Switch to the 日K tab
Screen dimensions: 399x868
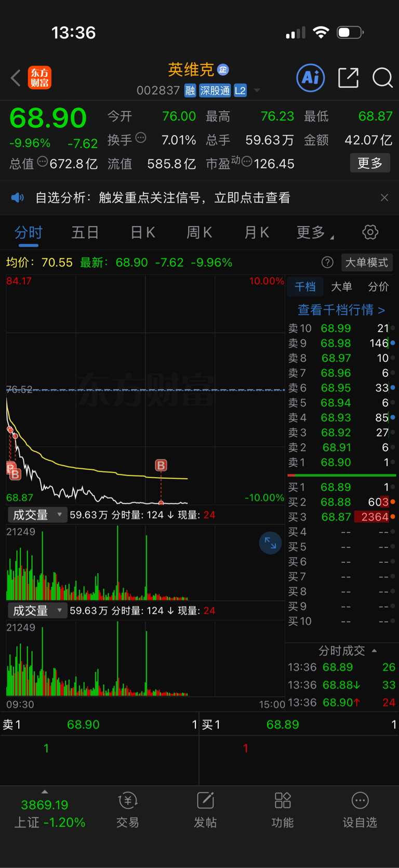point(142,232)
